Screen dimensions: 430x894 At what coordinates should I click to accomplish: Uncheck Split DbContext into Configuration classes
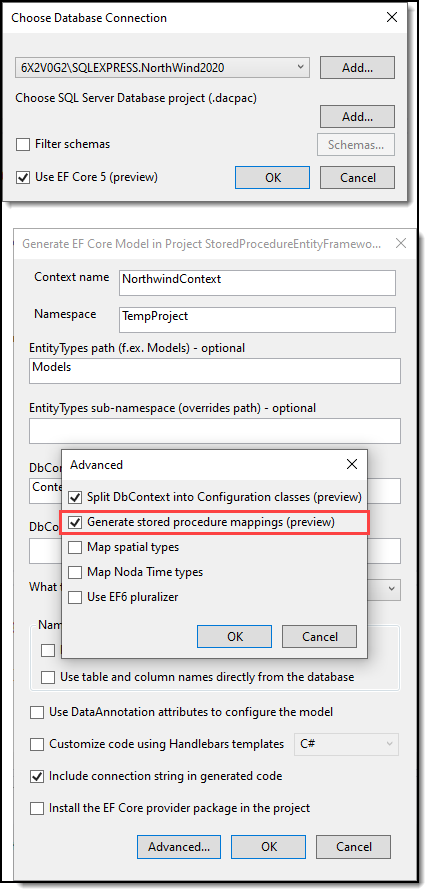coord(75,497)
